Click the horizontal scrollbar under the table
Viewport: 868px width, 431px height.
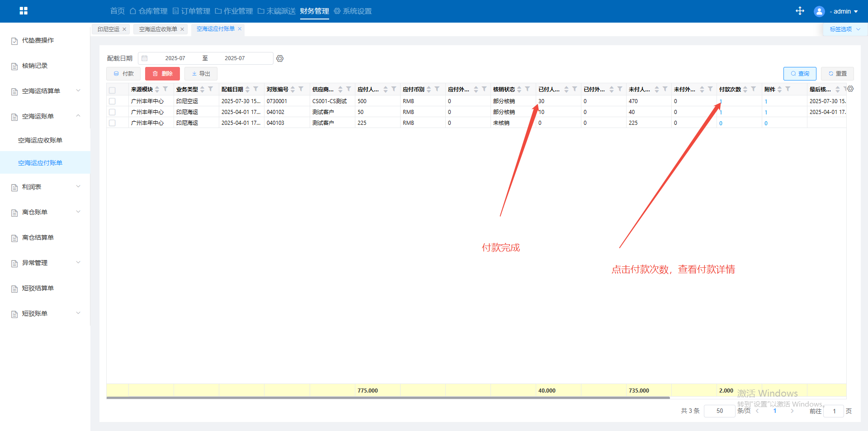click(388, 398)
